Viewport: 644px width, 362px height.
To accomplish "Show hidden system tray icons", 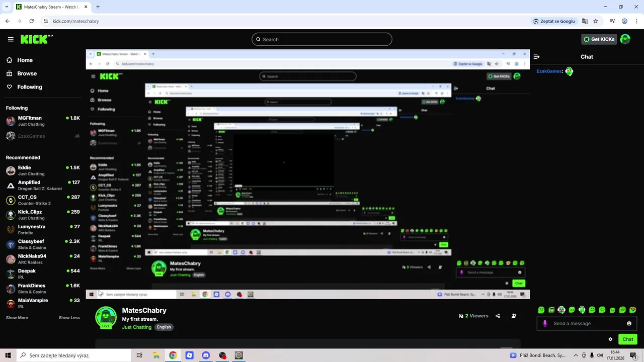I will coord(576,355).
